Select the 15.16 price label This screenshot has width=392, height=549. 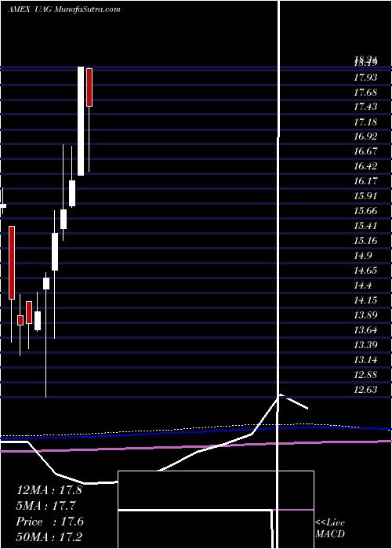coord(365,241)
